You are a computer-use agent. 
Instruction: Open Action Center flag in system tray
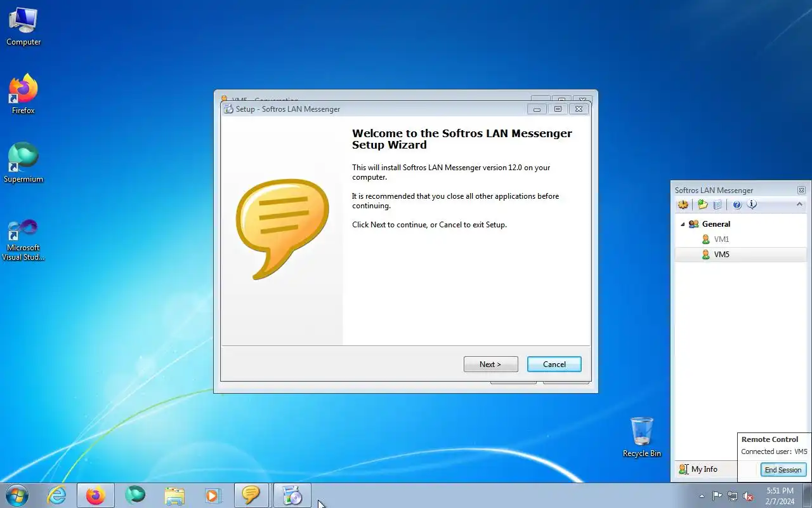click(717, 496)
